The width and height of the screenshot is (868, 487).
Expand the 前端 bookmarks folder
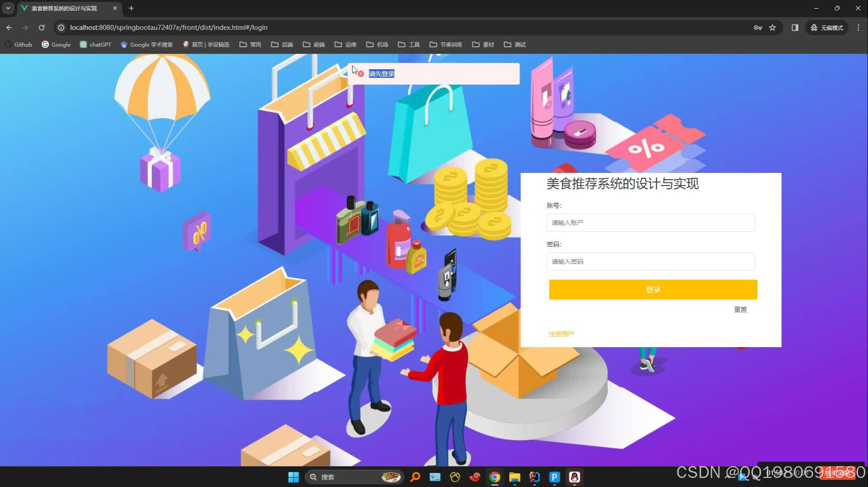point(313,44)
